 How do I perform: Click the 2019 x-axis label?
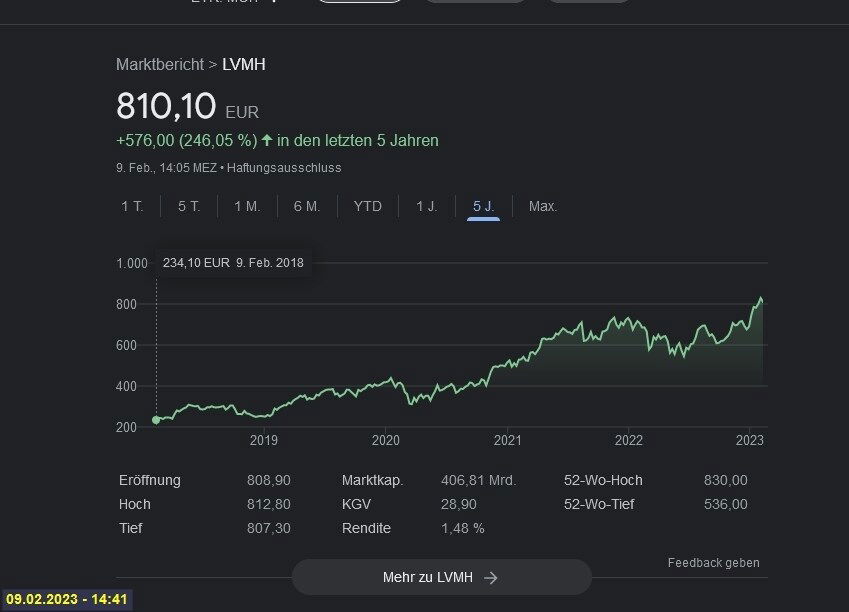(x=264, y=440)
